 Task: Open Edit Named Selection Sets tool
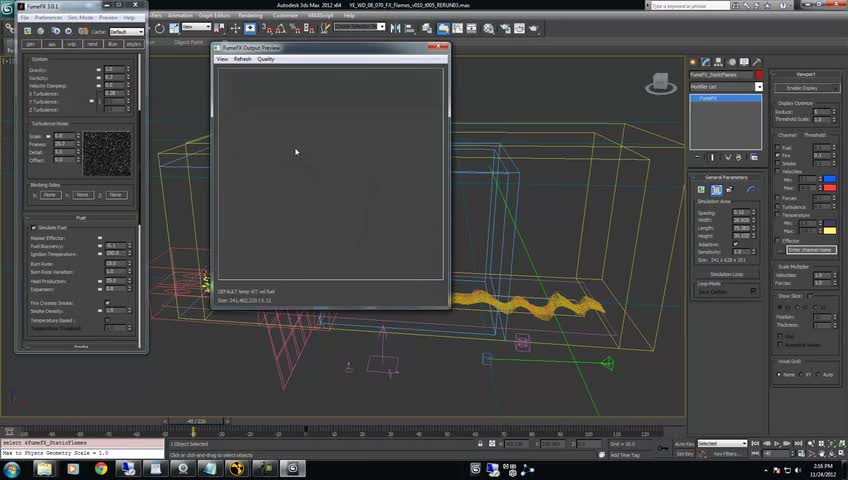(x=324, y=28)
